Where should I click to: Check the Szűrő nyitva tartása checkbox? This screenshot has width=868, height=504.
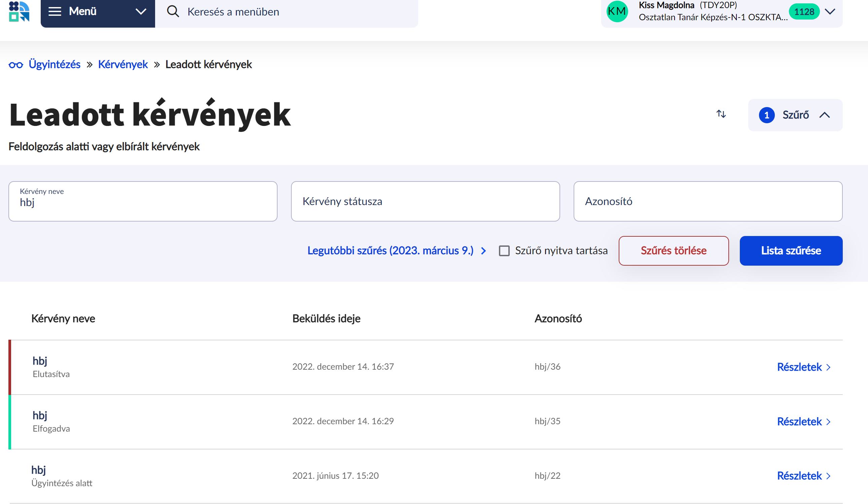coord(504,250)
